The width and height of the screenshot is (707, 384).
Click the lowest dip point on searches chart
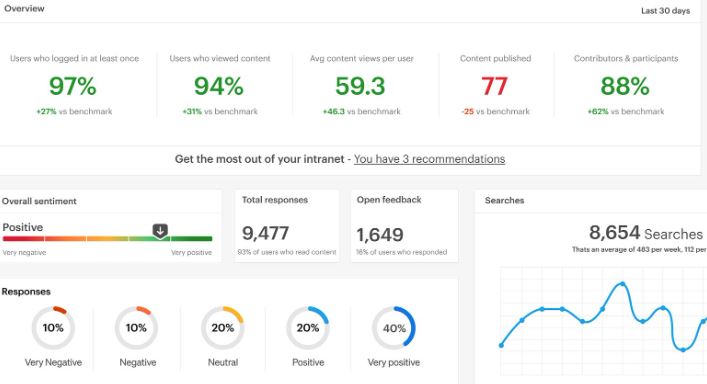tap(683, 350)
